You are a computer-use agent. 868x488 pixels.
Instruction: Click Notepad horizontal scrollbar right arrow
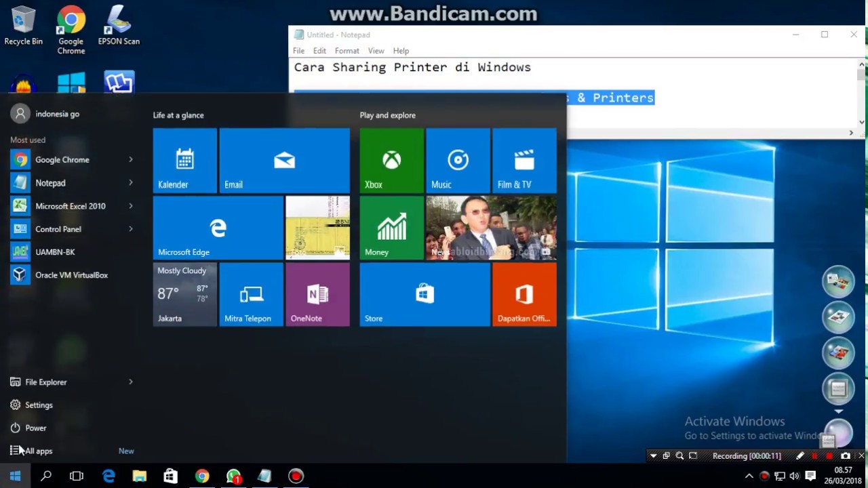[851, 133]
